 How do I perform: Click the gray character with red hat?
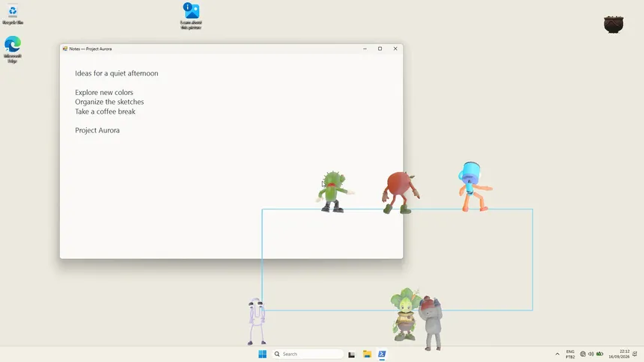tap(431, 323)
